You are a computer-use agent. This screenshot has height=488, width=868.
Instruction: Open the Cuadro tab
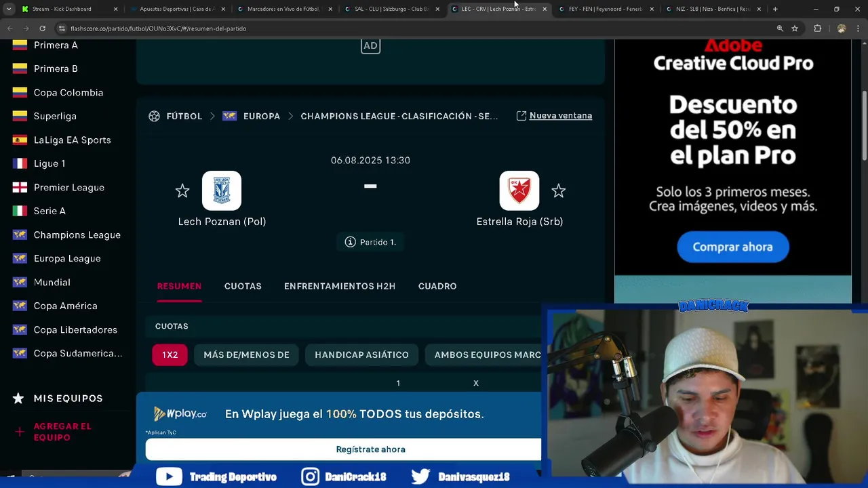click(x=437, y=286)
